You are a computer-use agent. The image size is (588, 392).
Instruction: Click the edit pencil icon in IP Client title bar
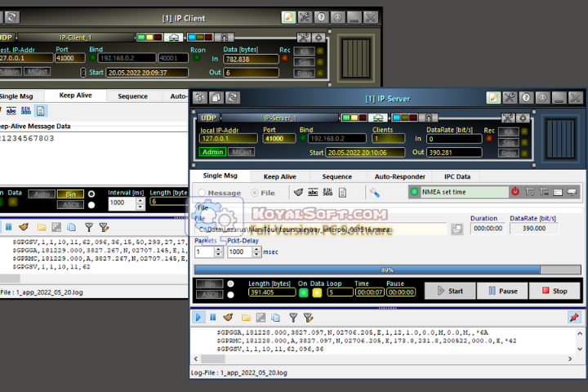click(288, 17)
